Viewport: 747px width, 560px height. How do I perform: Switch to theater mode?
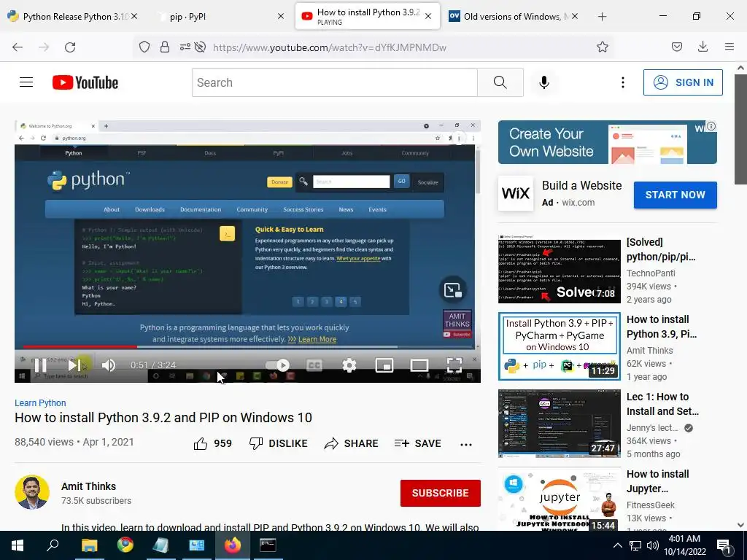click(x=419, y=365)
